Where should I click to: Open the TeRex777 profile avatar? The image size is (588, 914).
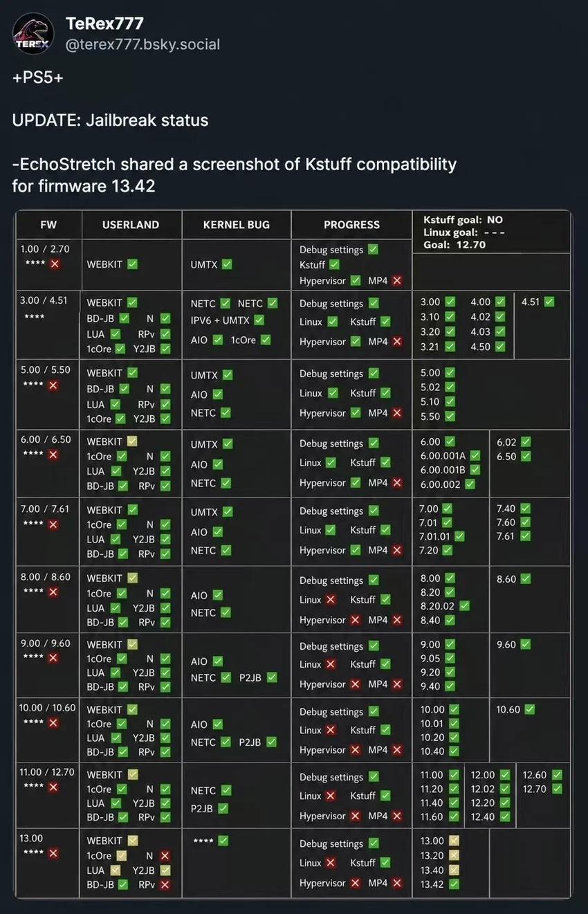[33, 34]
